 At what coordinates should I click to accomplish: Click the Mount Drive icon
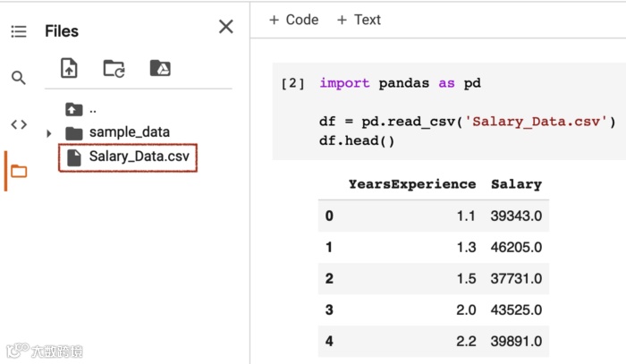click(x=159, y=68)
